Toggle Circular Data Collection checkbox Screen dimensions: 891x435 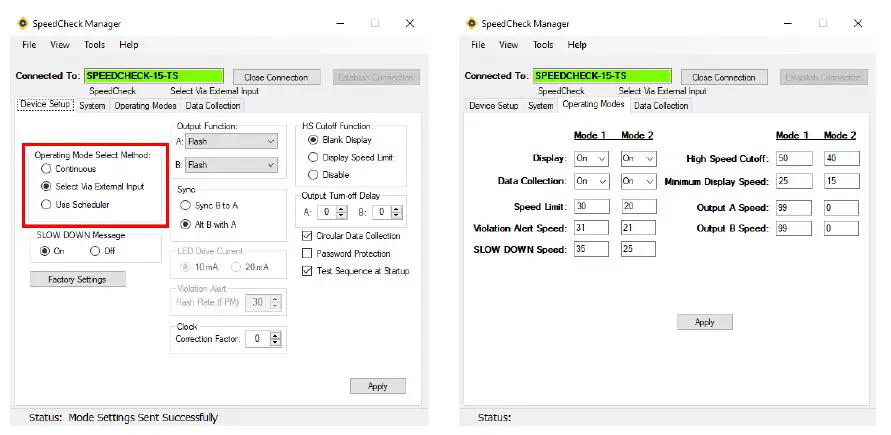click(307, 236)
